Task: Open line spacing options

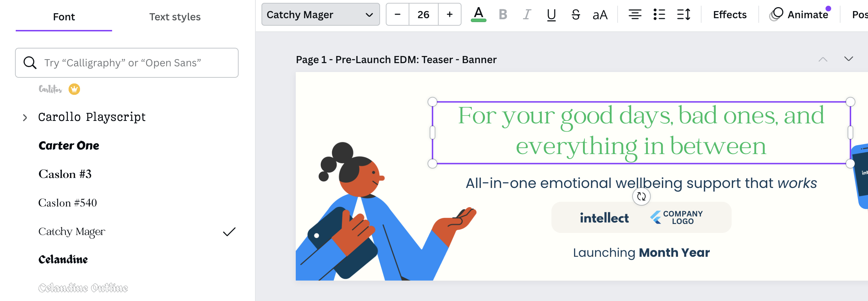Action: [683, 15]
